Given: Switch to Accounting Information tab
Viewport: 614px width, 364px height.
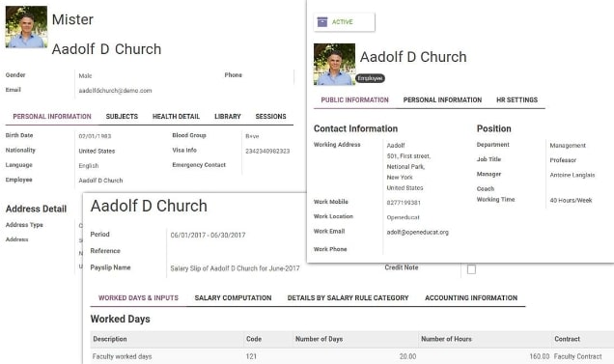Looking at the screenshot, I should point(471,297).
